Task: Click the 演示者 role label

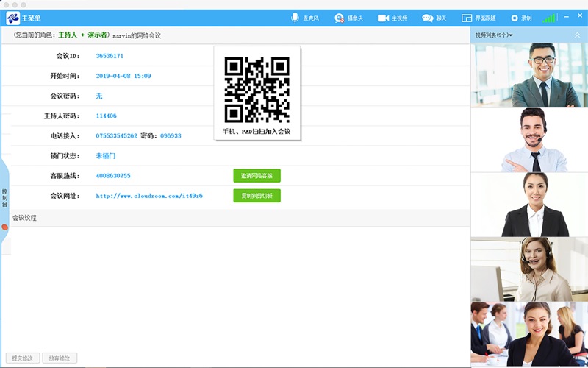Action: click(97, 35)
